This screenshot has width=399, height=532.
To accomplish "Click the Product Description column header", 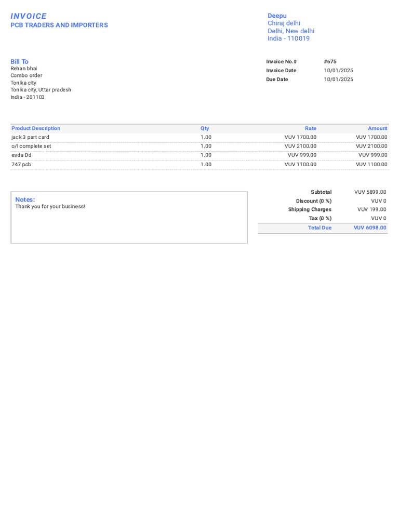I will (36, 128).
